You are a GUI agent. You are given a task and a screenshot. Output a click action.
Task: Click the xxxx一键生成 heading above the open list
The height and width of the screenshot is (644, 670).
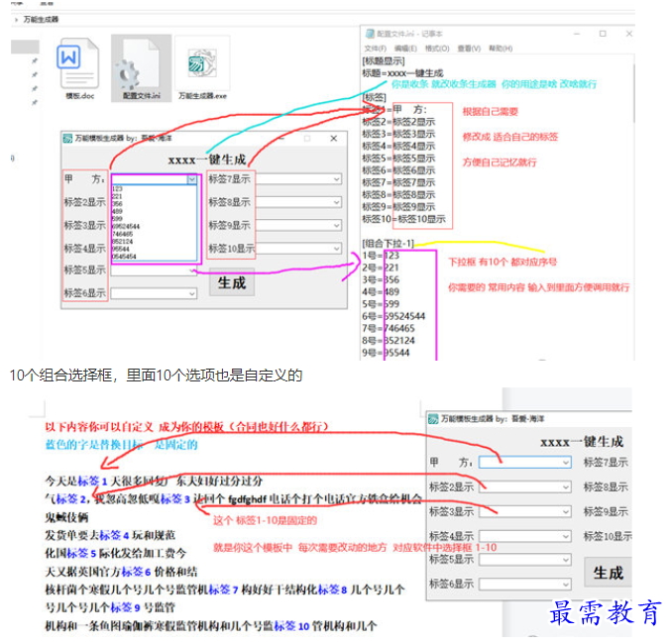pos(207,161)
